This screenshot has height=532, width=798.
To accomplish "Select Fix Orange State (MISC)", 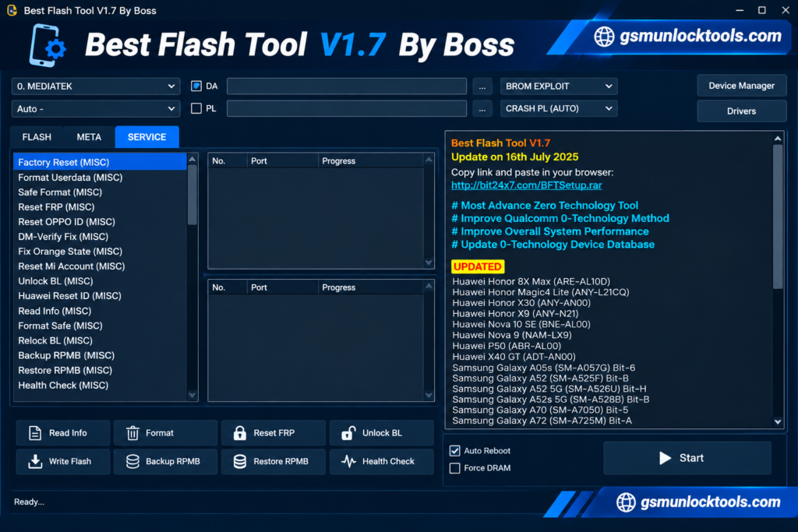I will [100, 252].
